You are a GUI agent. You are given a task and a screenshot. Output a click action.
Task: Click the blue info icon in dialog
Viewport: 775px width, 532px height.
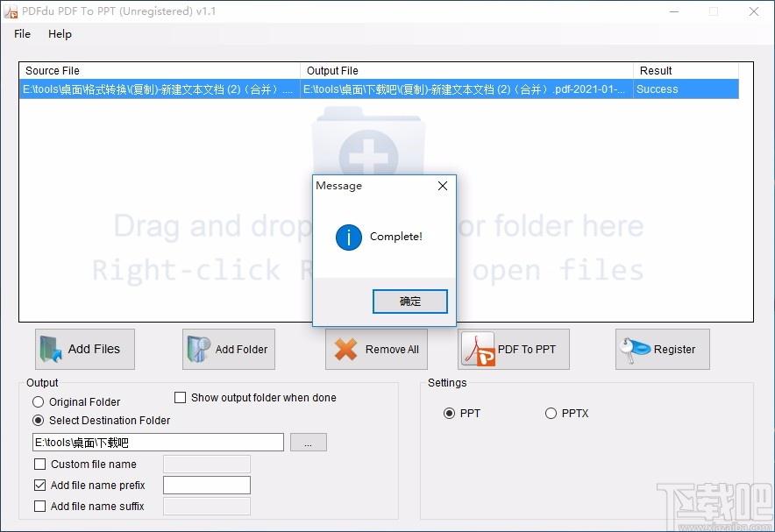[x=349, y=237]
